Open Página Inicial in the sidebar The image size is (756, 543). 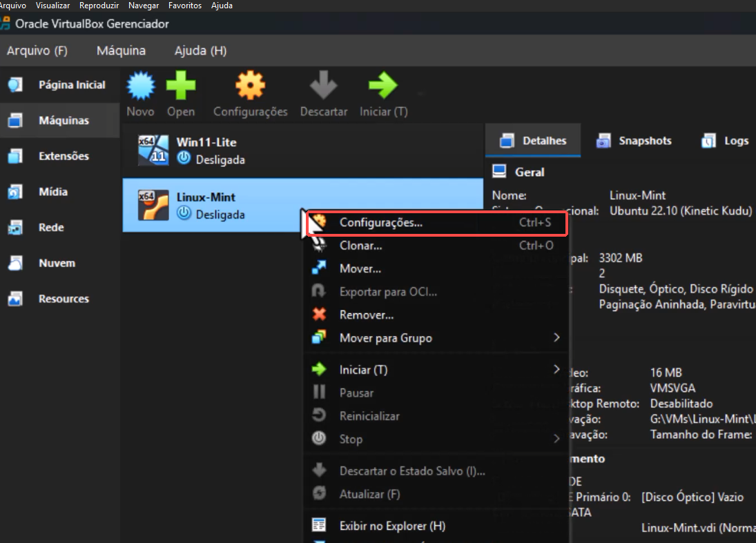click(60, 85)
